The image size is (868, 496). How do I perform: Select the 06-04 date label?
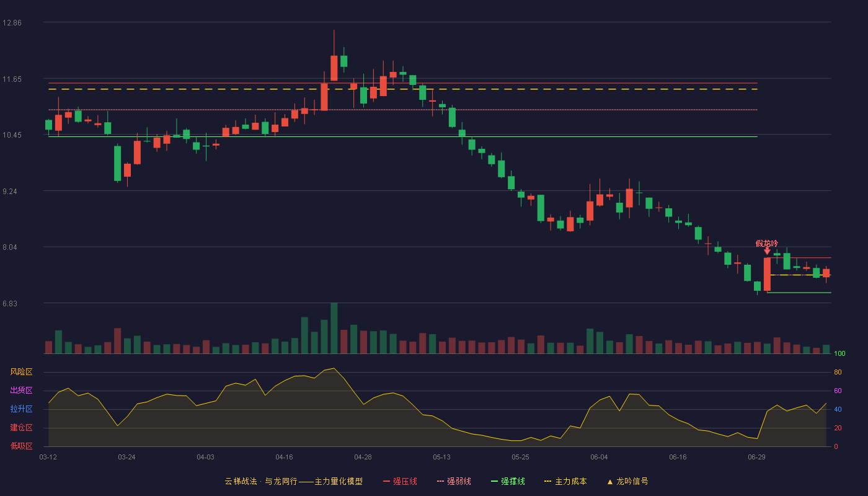coord(599,457)
